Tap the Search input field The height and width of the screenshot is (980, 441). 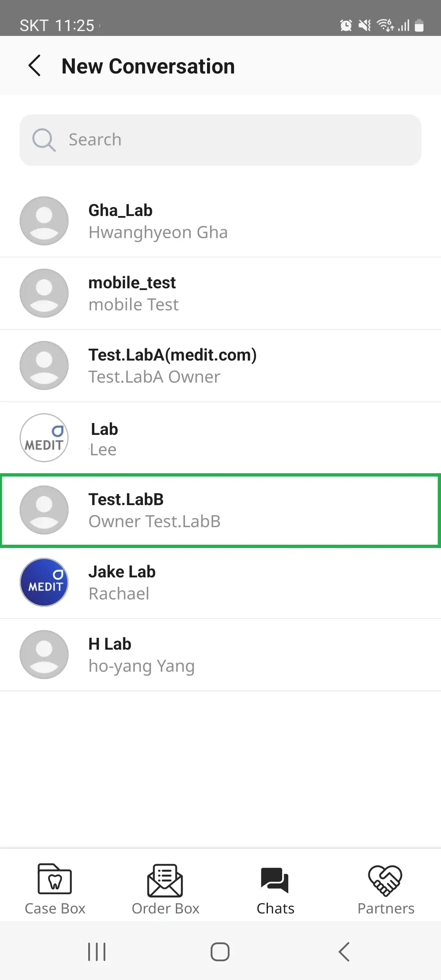pyautogui.click(x=237, y=140)
